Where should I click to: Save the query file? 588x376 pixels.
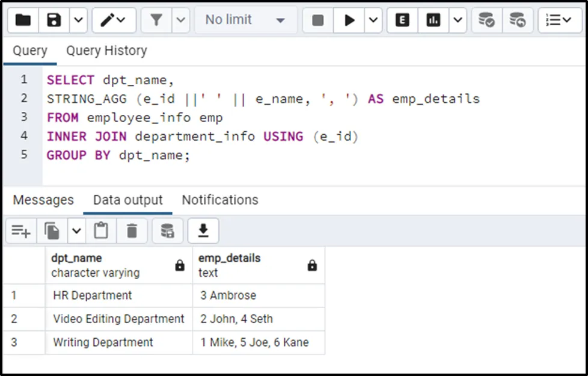click(54, 20)
